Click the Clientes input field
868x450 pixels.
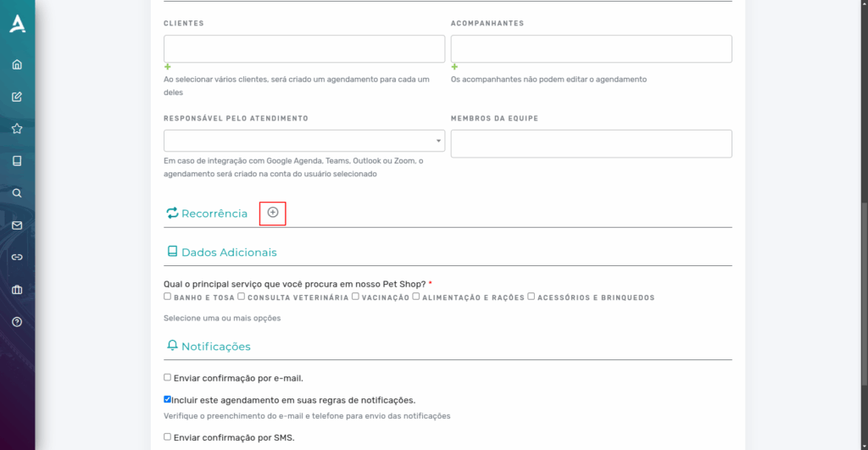click(304, 48)
